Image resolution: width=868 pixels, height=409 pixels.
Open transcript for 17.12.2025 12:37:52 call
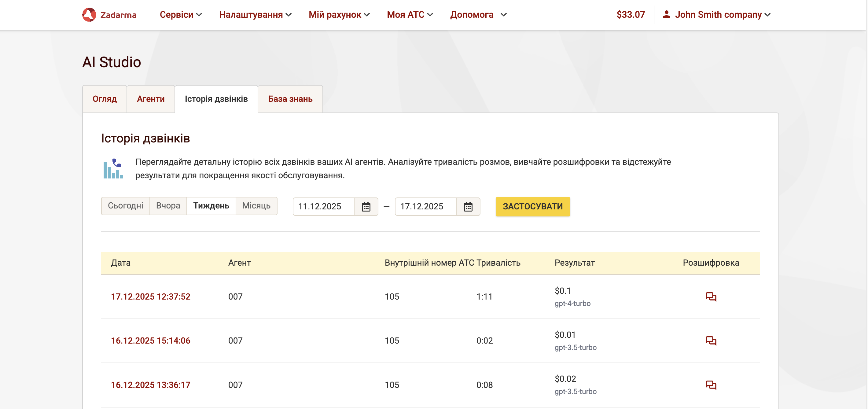pos(711,297)
